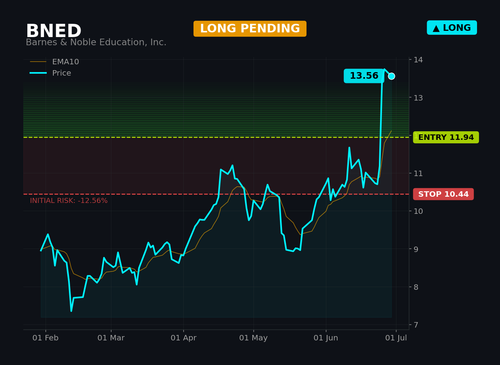Click the 10 value on the price axis
The height and width of the screenshot is (365, 500).
tap(418, 211)
